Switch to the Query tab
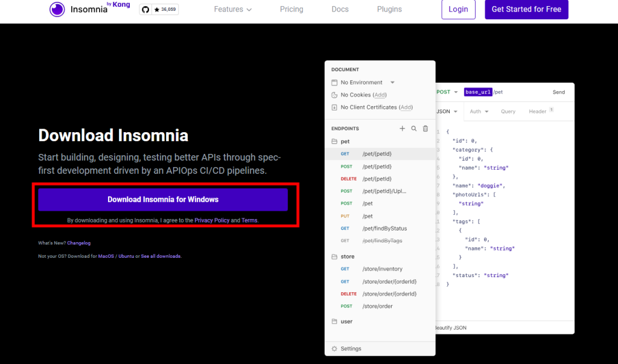The height and width of the screenshot is (364, 618). pyautogui.click(x=508, y=112)
